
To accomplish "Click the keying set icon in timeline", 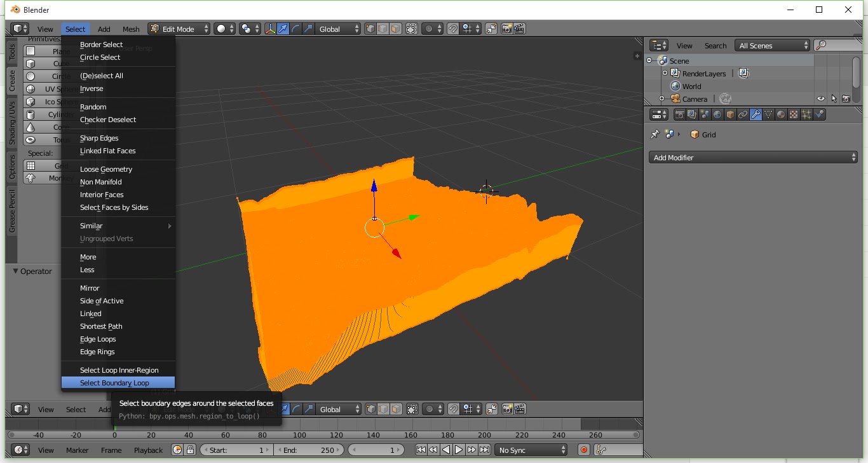I will coord(600,450).
